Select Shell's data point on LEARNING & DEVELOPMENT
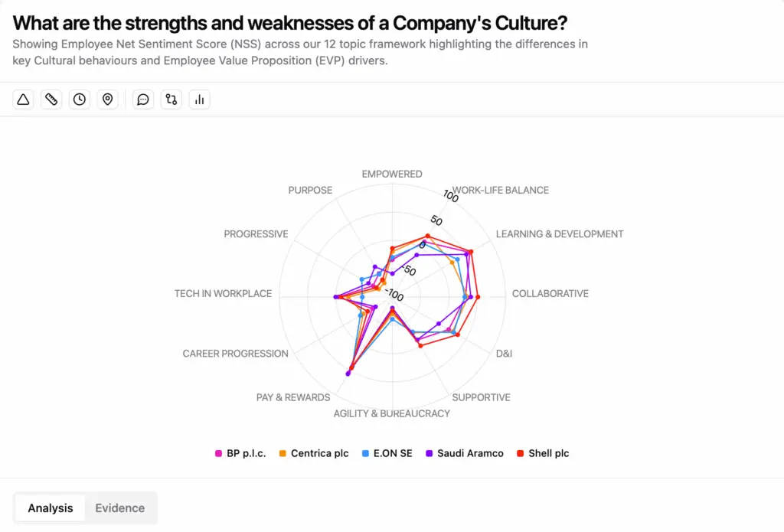The image size is (784, 532). [471, 252]
